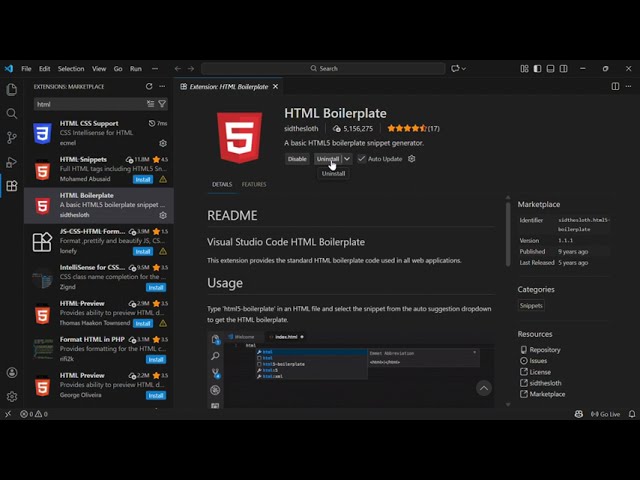The height and width of the screenshot is (480, 640).
Task: Toggle primary side bar visibility
Action: click(538, 69)
